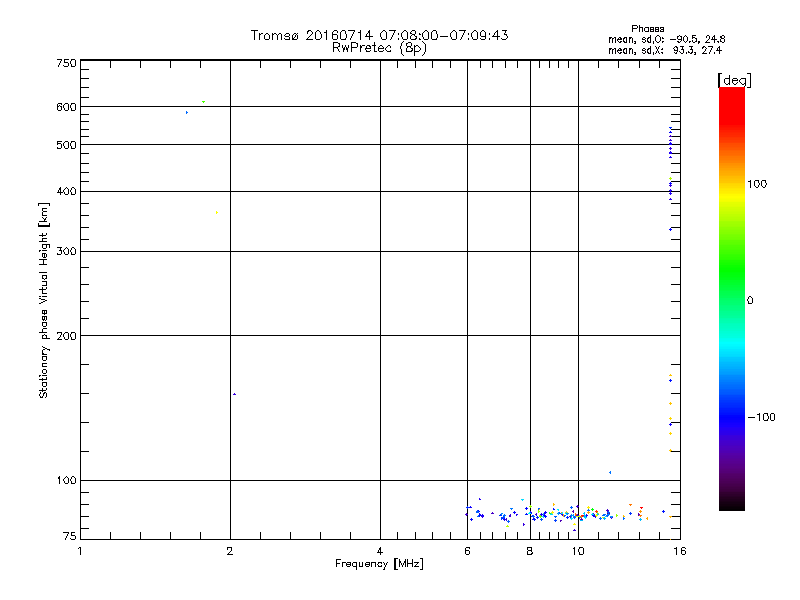Click the phase colorbar gradient

[x=732, y=298]
